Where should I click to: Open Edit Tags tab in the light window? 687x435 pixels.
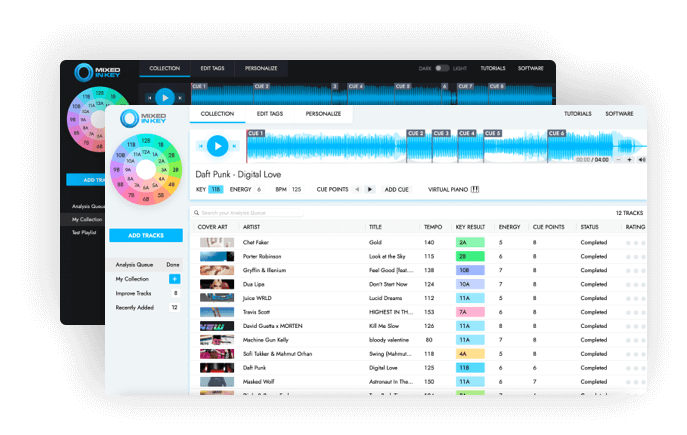[270, 114]
